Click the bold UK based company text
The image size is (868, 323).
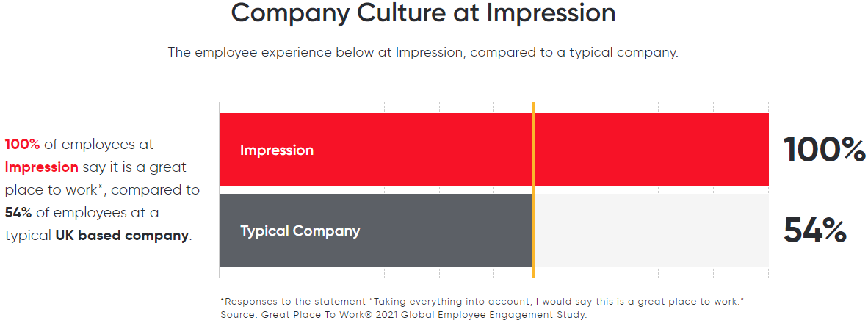coord(122,235)
